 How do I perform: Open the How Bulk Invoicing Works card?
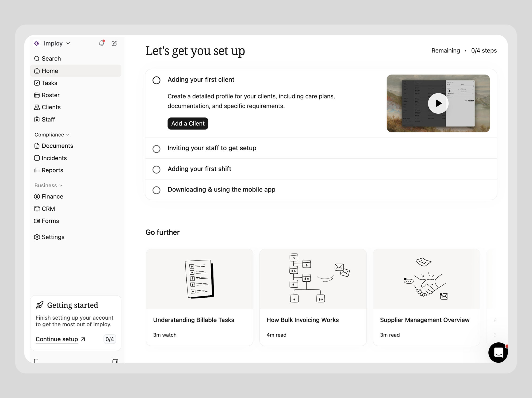point(313,297)
